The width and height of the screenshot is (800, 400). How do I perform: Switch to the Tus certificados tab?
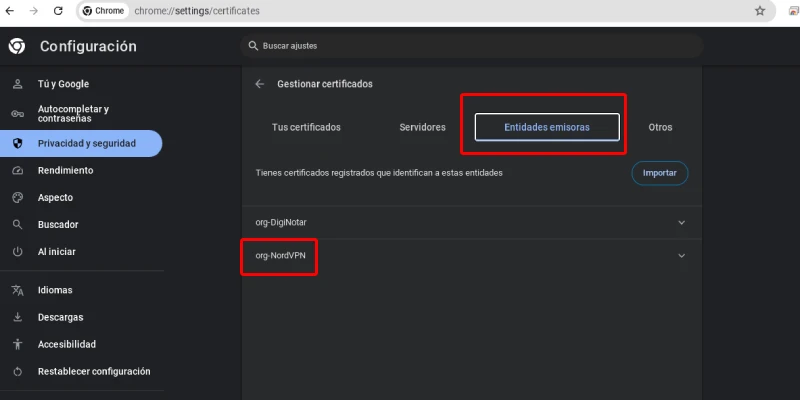click(306, 127)
